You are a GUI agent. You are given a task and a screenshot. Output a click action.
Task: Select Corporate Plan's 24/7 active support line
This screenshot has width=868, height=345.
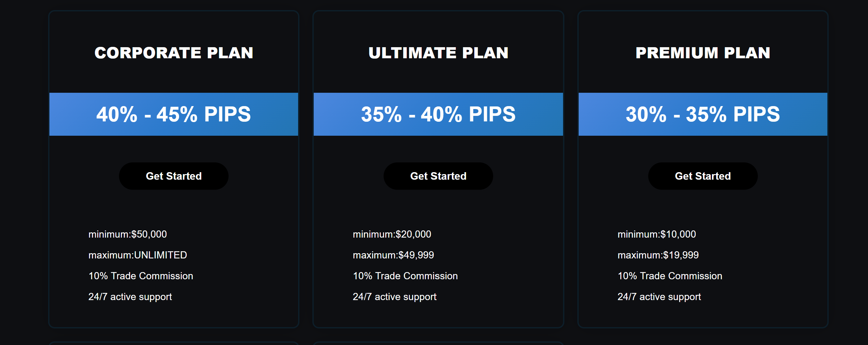[130, 297]
